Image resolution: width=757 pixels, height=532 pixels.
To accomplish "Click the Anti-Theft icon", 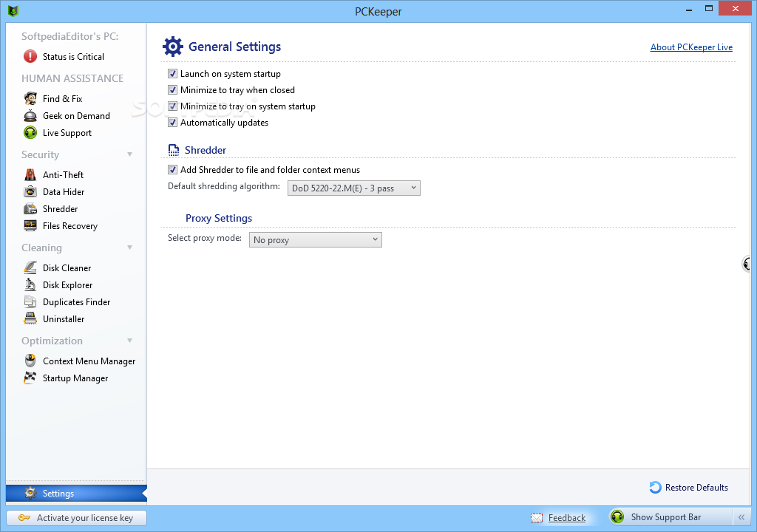I will tap(30, 175).
